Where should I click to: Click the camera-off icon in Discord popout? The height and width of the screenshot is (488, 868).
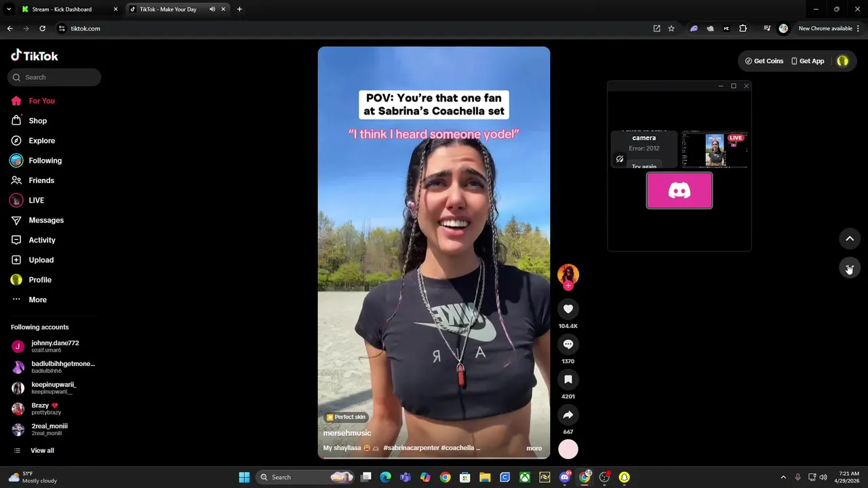tap(620, 159)
